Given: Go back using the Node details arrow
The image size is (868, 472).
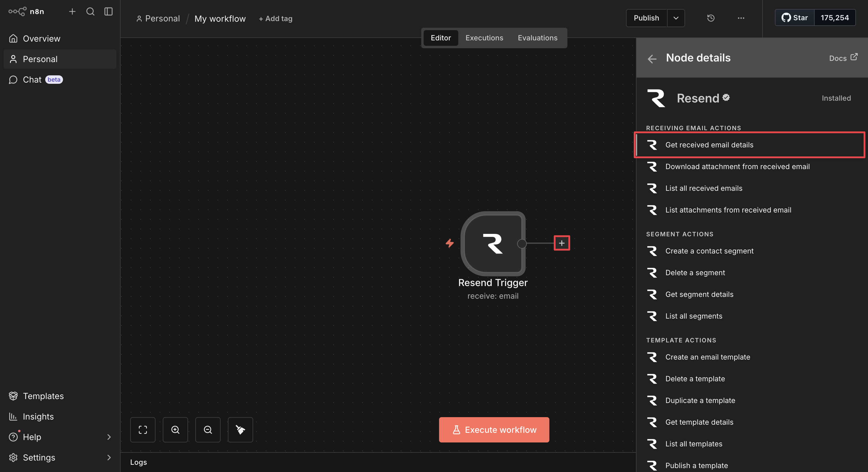Looking at the screenshot, I should [x=652, y=58].
